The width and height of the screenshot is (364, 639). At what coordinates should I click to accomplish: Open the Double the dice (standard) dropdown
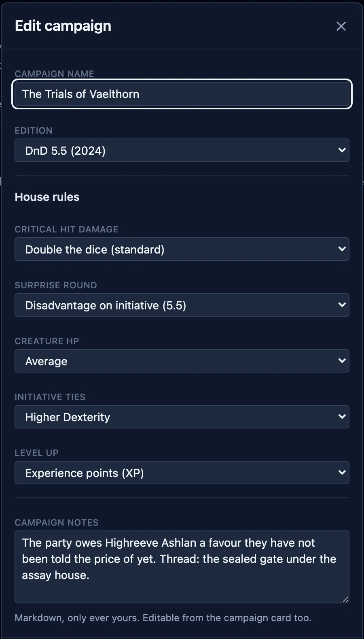(182, 249)
